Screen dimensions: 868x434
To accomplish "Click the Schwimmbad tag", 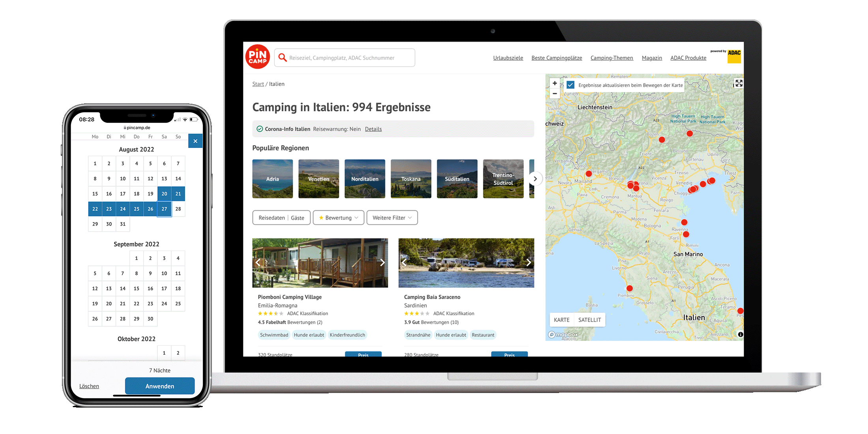I will tap(274, 335).
